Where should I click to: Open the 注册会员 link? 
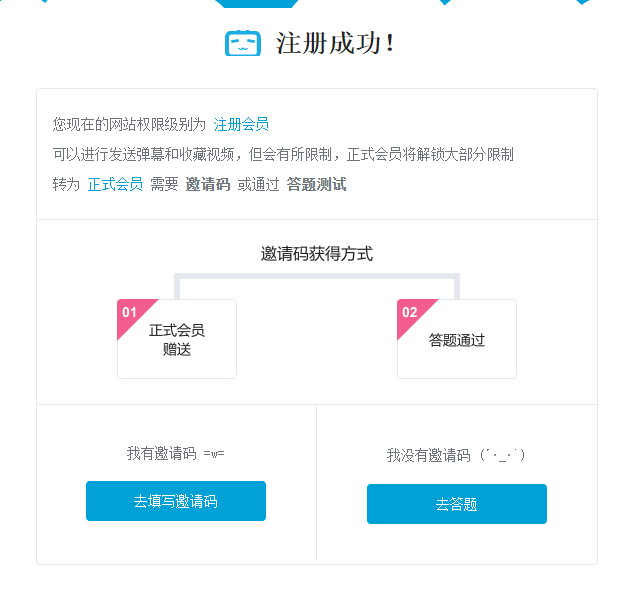coord(241,125)
